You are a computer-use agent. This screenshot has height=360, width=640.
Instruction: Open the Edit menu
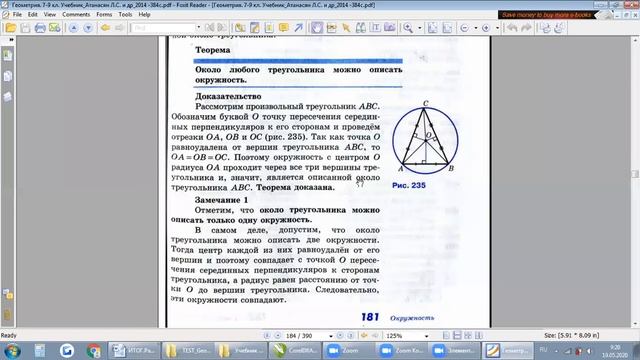point(33,14)
